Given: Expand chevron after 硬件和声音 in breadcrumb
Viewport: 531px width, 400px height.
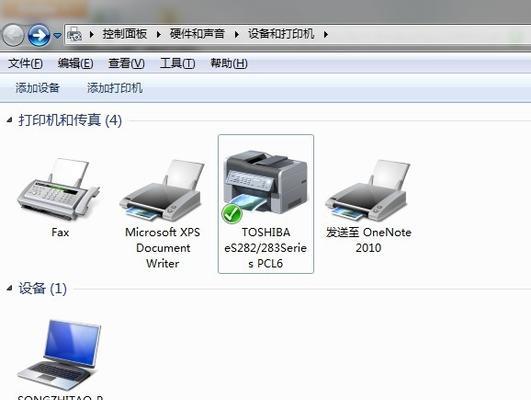Looking at the screenshot, I should click(236, 34).
